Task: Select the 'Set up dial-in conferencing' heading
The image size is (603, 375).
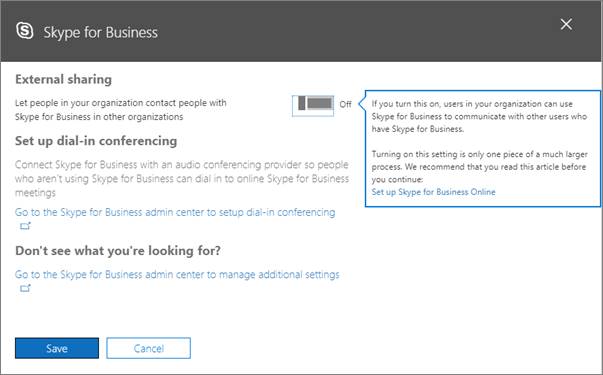Action: pyautogui.click(x=96, y=141)
